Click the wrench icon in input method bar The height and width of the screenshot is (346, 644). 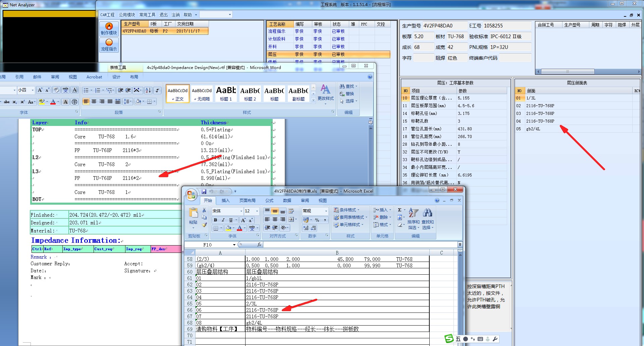coord(495,339)
